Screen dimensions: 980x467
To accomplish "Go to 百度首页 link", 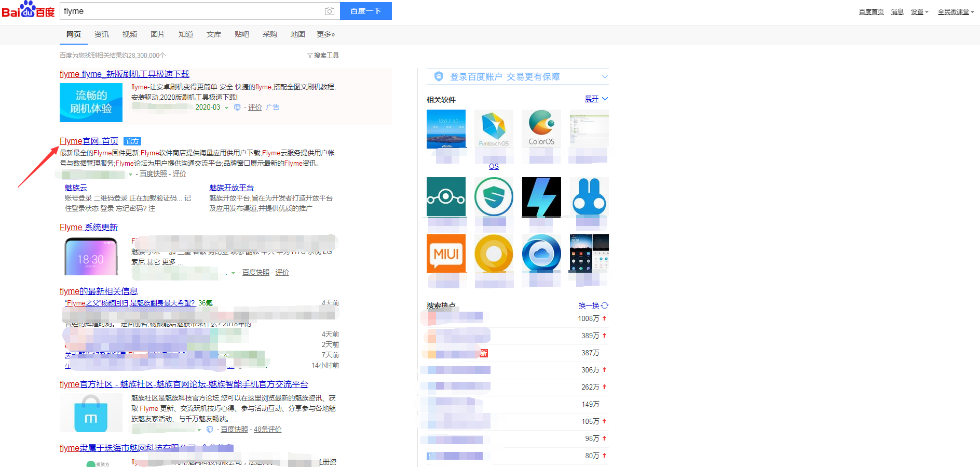I will (872, 12).
